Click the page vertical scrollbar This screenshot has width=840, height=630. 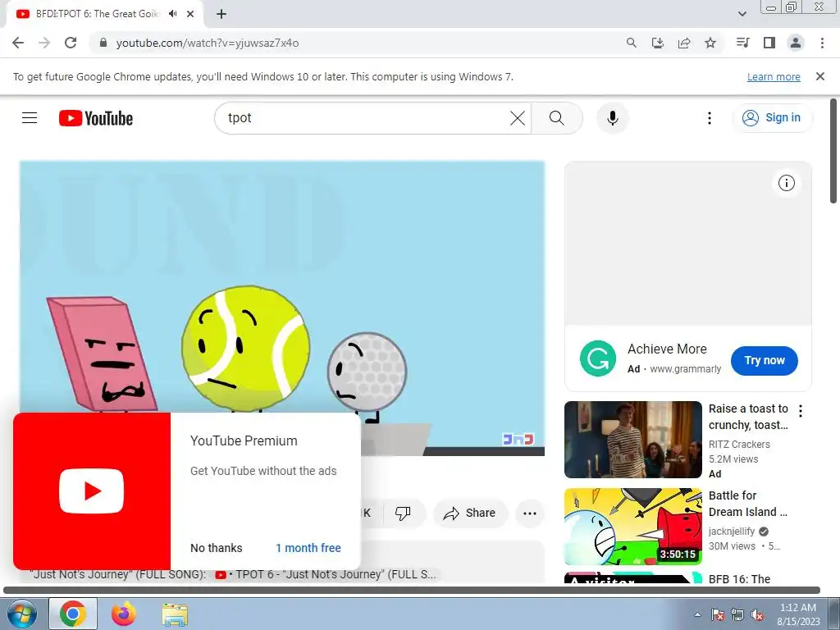coord(833,152)
